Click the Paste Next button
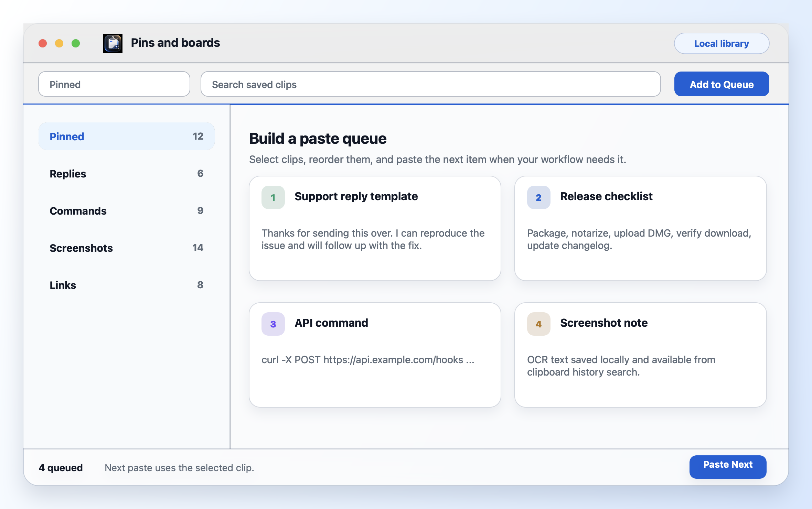 pyautogui.click(x=728, y=467)
